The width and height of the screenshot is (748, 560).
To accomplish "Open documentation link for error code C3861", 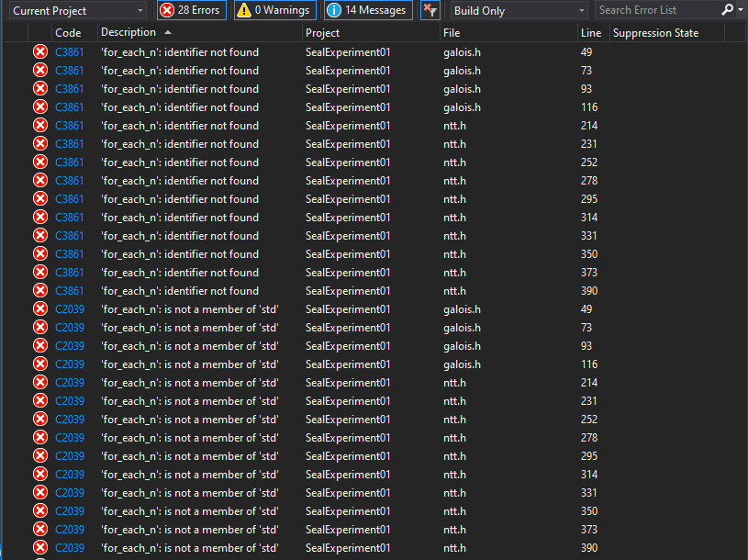I will pyautogui.click(x=69, y=52).
